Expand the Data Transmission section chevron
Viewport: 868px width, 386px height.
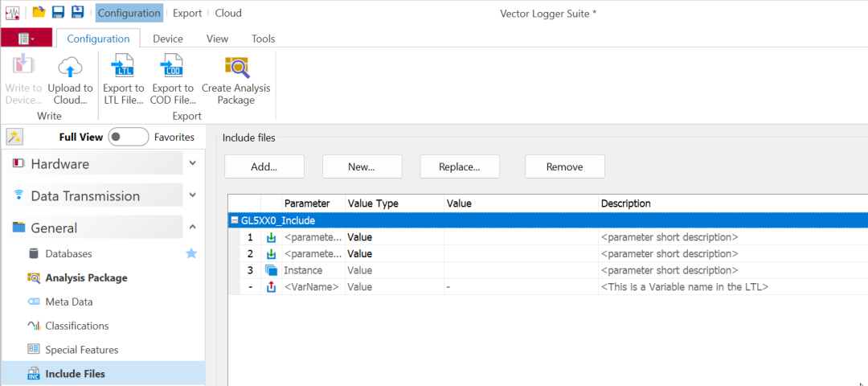tap(193, 195)
